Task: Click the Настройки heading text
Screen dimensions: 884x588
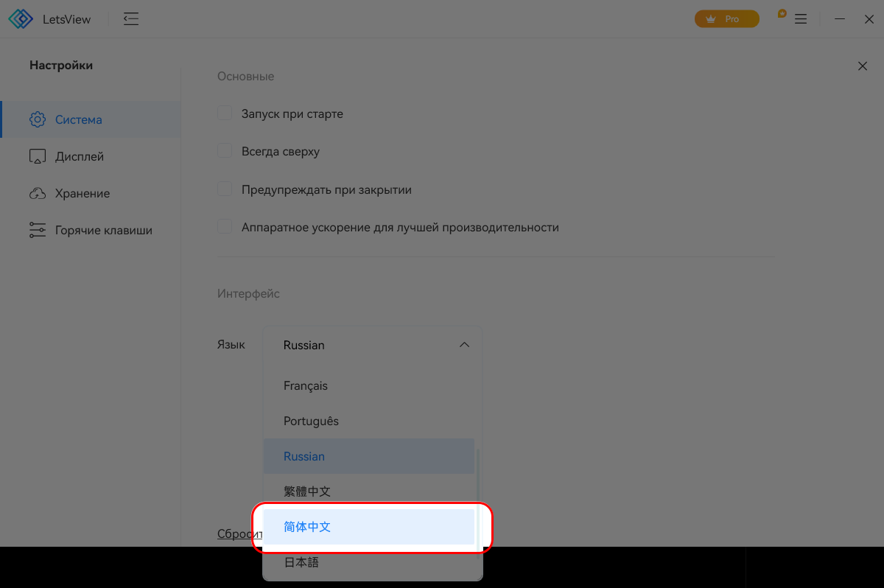Action: point(61,66)
